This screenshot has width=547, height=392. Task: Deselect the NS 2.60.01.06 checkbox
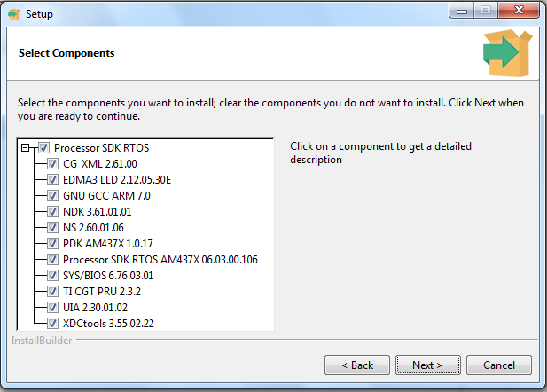tap(52, 228)
